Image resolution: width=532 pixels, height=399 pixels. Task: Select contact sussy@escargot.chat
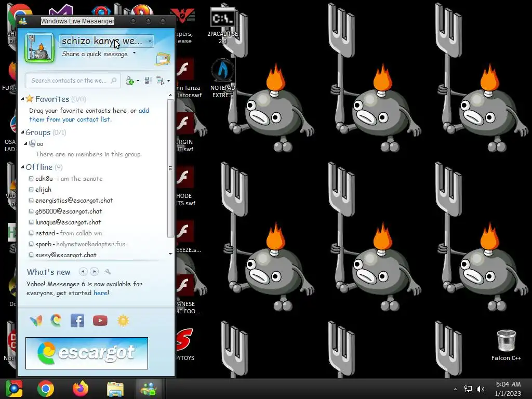click(x=66, y=255)
